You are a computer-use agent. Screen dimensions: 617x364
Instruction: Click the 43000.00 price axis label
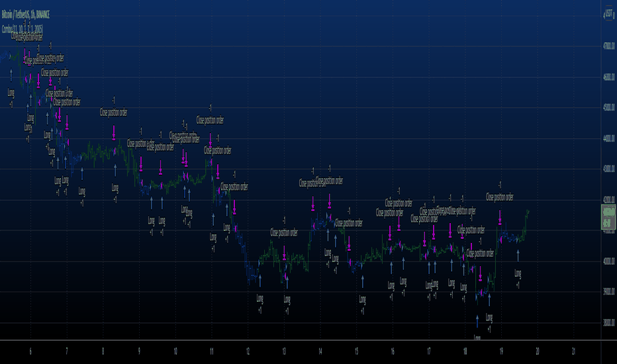609,169
